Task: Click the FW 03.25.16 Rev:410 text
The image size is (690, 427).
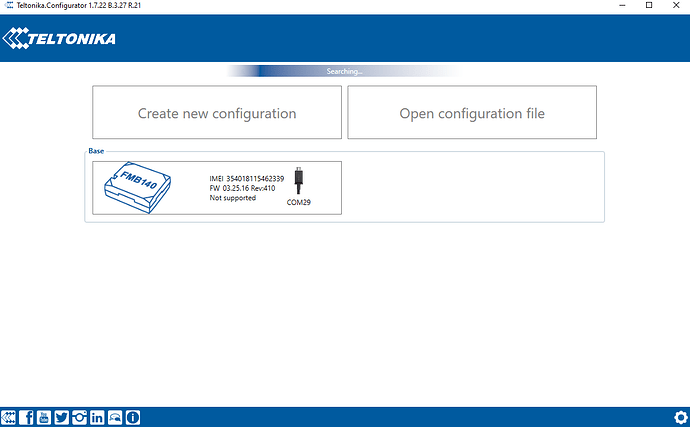Action: pyautogui.click(x=242, y=188)
